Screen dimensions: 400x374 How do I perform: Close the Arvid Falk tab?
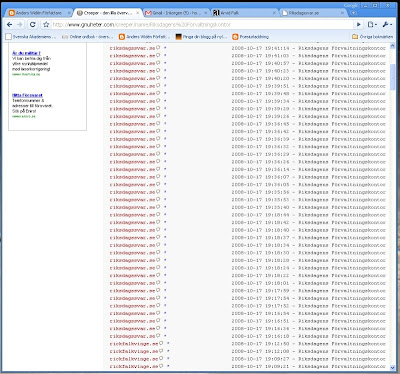coord(274,13)
